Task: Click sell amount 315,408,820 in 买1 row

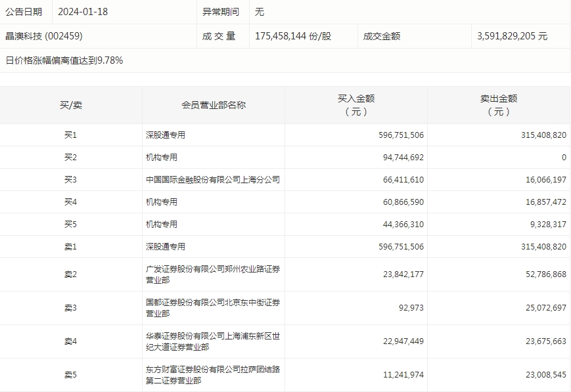Action: click(x=543, y=135)
